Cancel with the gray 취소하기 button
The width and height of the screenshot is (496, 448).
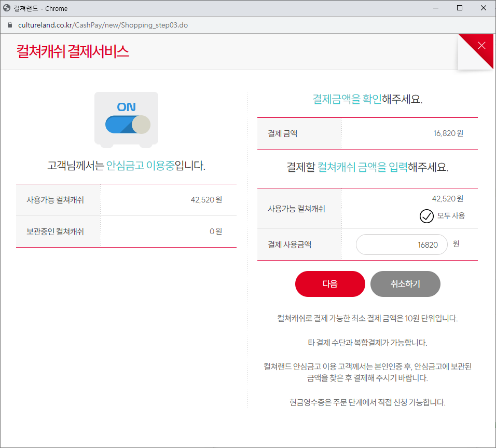tap(405, 283)
